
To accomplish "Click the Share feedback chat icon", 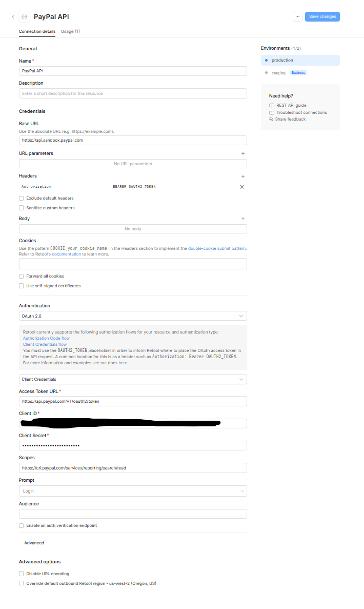I will point(271,119).
